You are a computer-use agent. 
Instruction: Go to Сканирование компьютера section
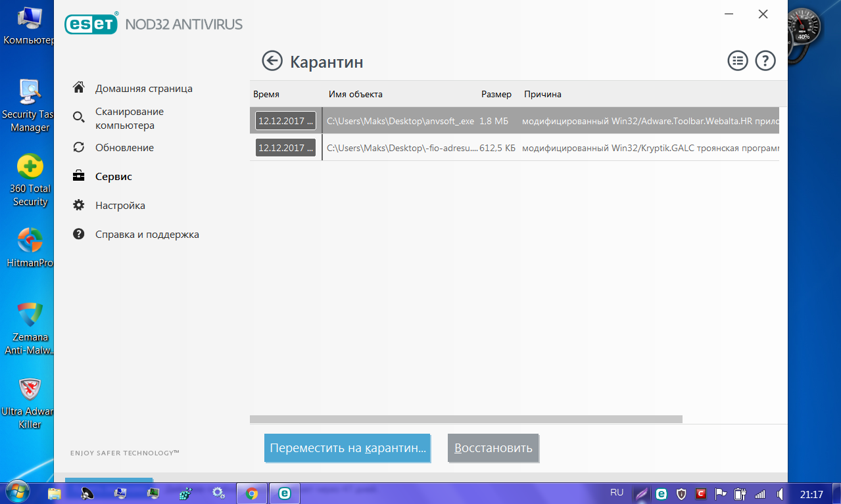(x=130, y=118)
